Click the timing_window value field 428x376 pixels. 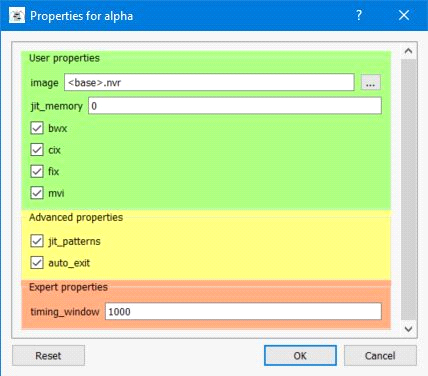pyautogui.click(x=243, y=311)
